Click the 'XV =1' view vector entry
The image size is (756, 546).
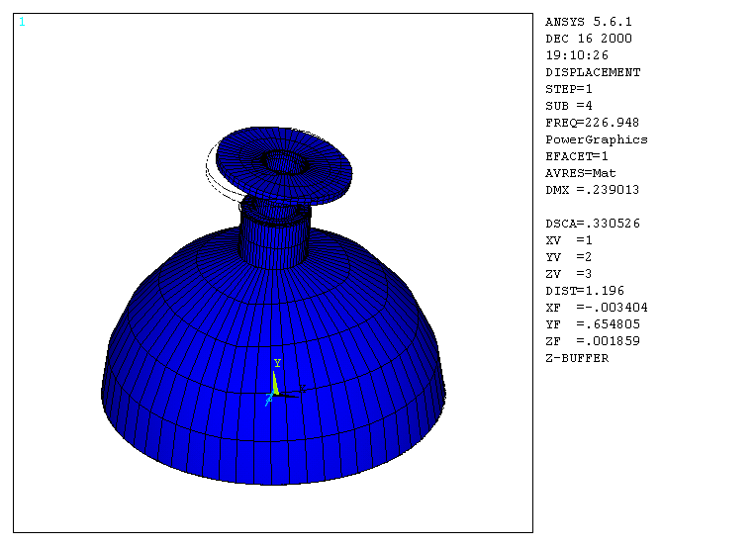[x=568, y=240]
